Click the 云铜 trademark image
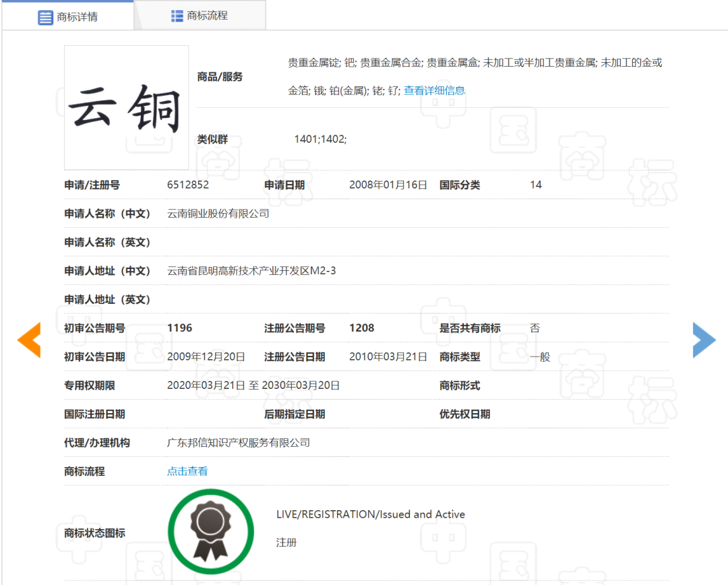This screenshot has height=585, width=728. pos(126,108)
